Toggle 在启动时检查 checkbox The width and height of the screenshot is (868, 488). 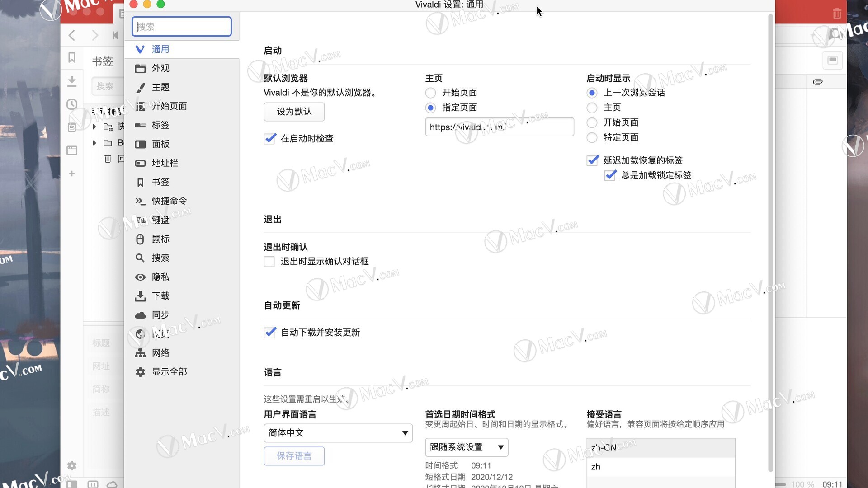click(270, 139)
